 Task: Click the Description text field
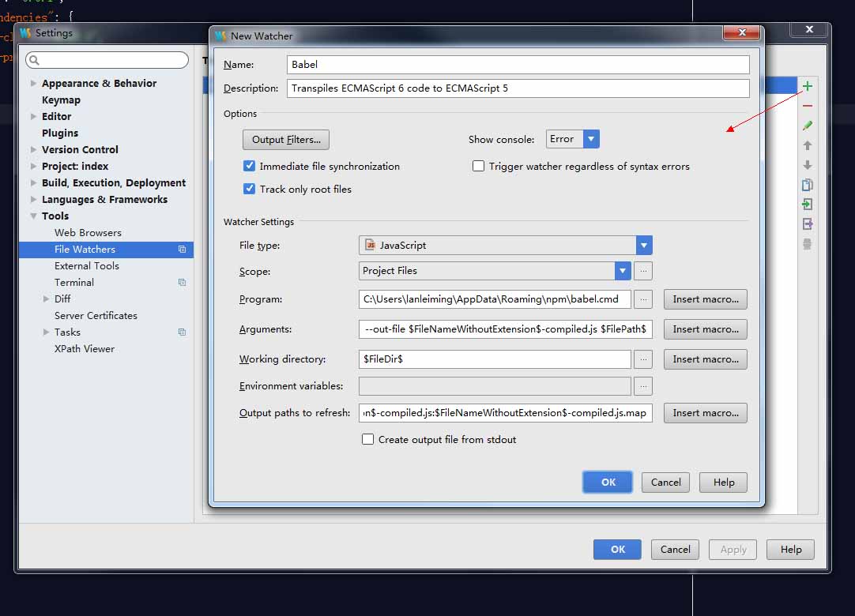[x=518, y=88]
